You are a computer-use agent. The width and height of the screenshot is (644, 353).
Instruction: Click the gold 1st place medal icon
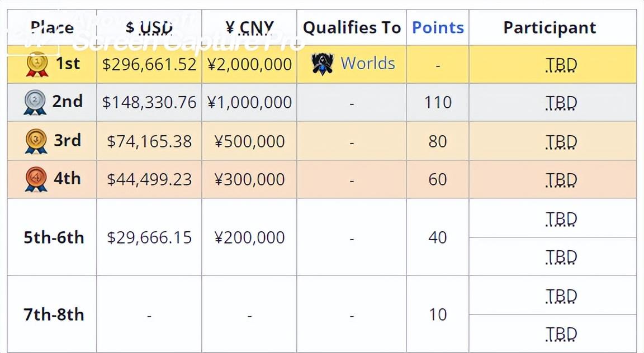[x=37, y=65]
